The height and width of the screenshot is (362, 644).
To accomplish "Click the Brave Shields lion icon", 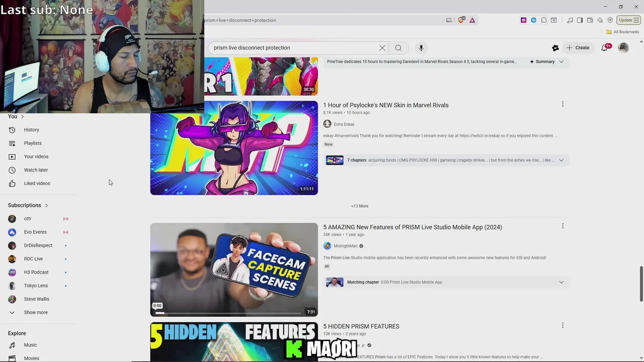I will pyautogui.click(x=461, y=20).
